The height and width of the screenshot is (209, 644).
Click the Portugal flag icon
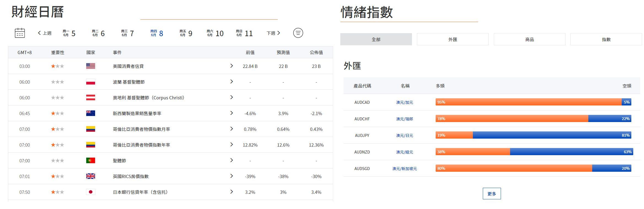click(x=90, y=160)
